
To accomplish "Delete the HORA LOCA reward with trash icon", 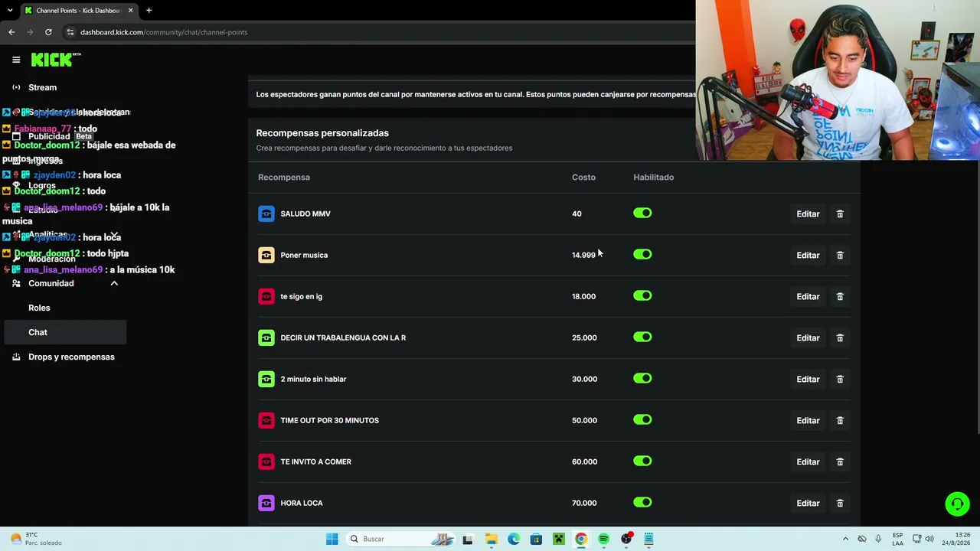I will click(x=840, y=503).
